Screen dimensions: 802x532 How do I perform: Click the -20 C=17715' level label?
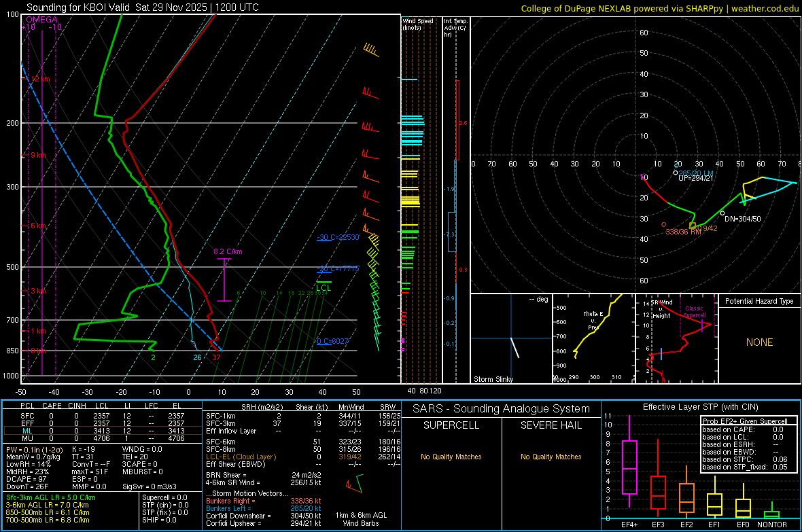pos(338,268)
